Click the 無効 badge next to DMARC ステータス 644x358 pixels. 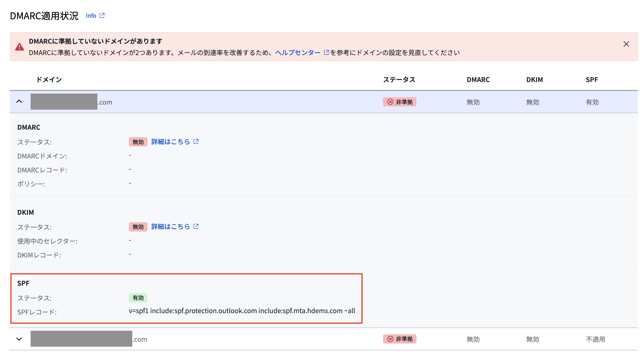click(138, 142)
